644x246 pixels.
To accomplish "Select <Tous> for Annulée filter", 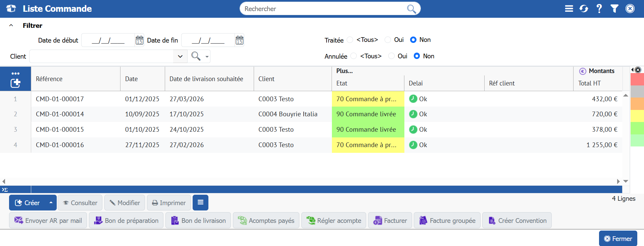I will click(354, 56).
